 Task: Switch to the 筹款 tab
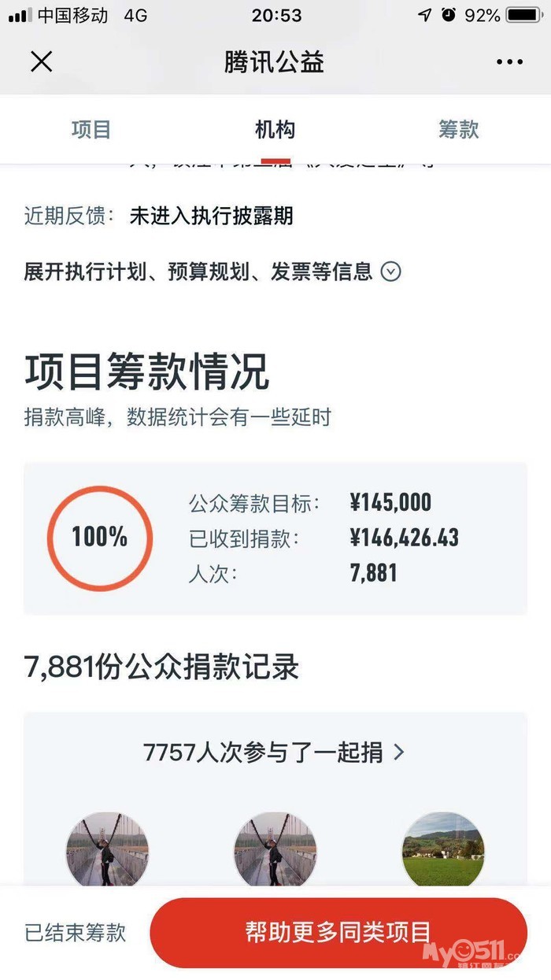click(458, 130)
